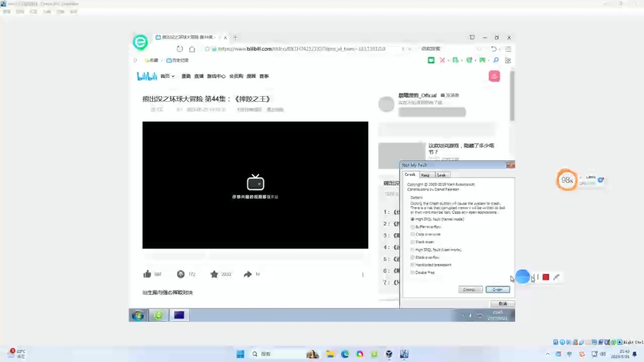Click the red scissors screenshot icon
The height and width of the screenshot is (362, 644).
(x=442, y=60)
